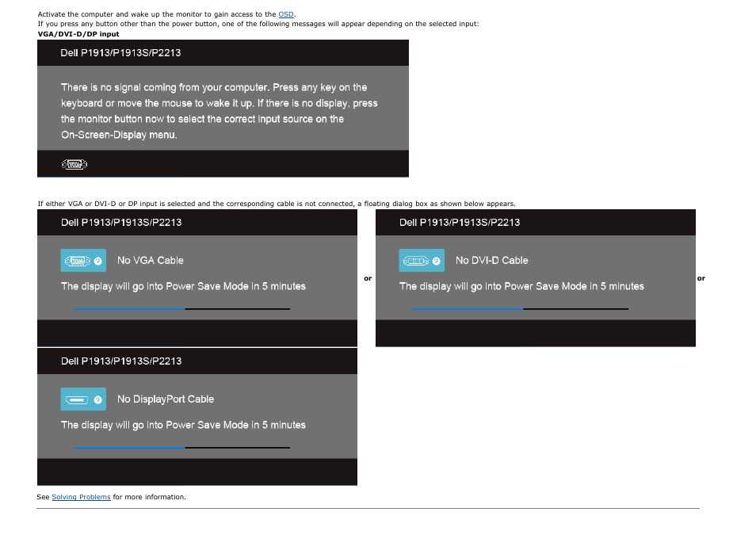Click the 'Activate the computer and wake up' sentence
The height and width of the screenshot is (535, 756).
pyautogui.click(x=167, y=14)
